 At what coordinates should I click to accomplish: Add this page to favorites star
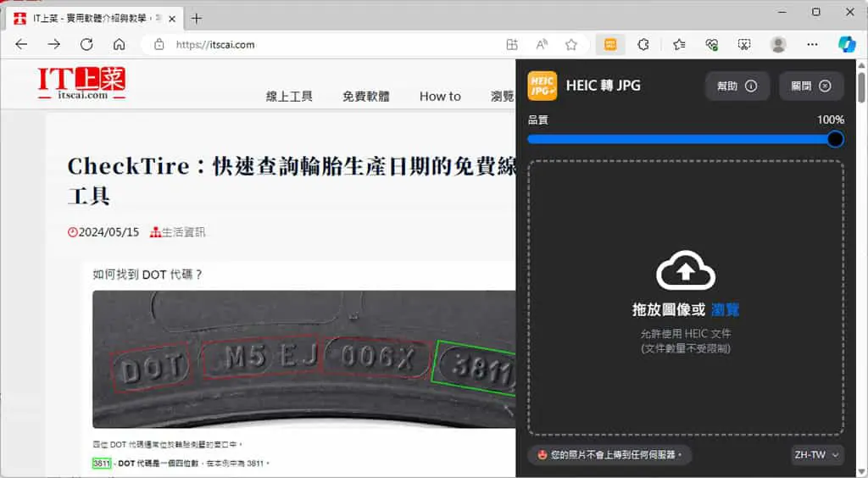coord(571,44)
